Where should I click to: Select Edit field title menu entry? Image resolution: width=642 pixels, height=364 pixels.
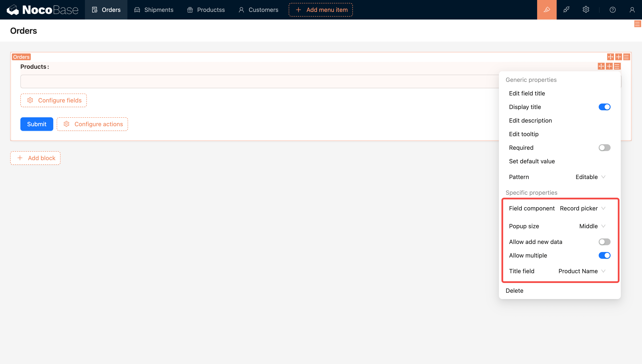[x=527, y=93]
